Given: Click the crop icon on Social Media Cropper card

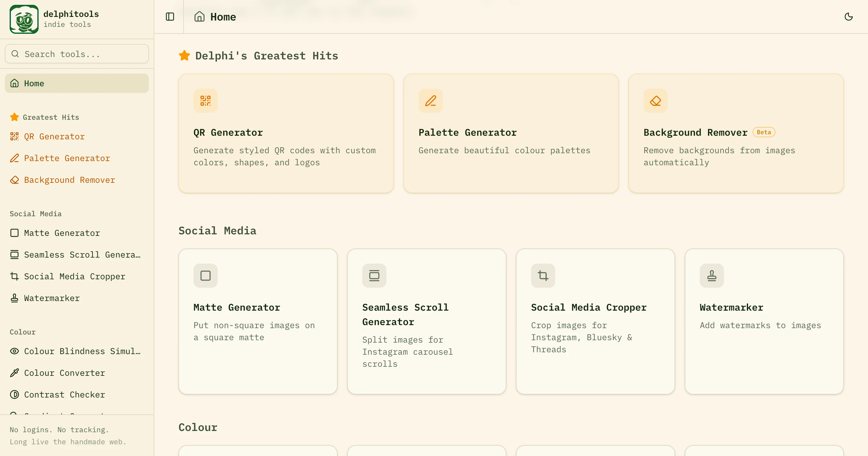Looking at the screenshot, I should [543, 276].
